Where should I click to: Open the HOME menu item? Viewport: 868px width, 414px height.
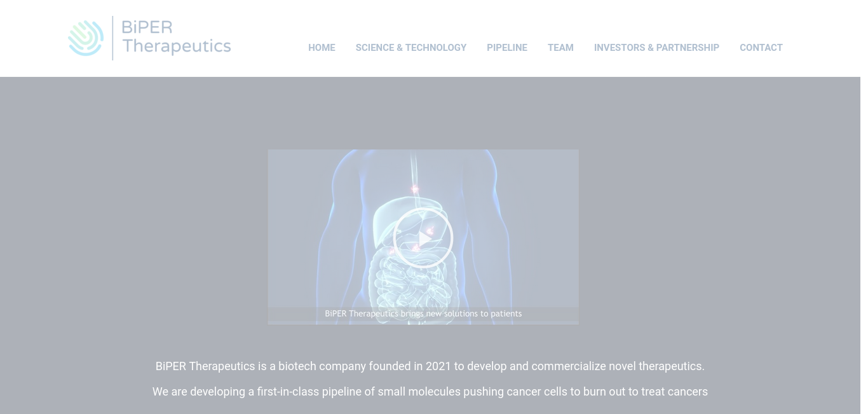point(322,48)
